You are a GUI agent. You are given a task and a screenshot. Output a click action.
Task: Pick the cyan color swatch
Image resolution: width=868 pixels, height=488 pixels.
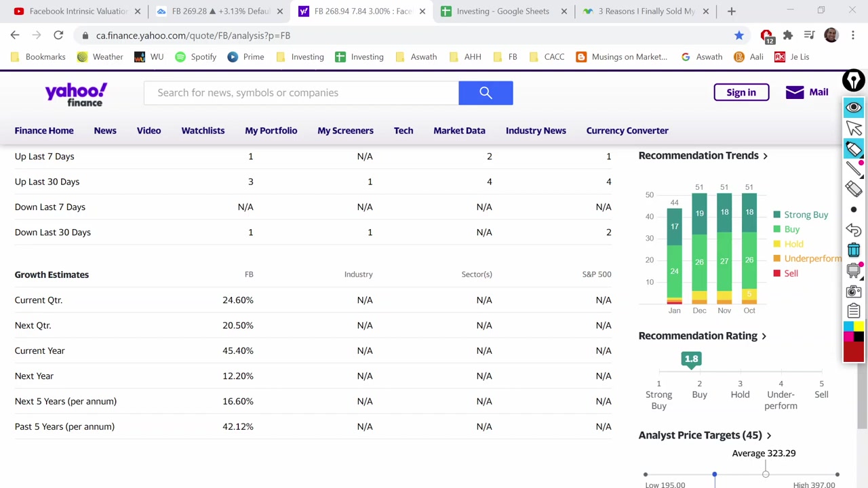click(x=848, y=327)
